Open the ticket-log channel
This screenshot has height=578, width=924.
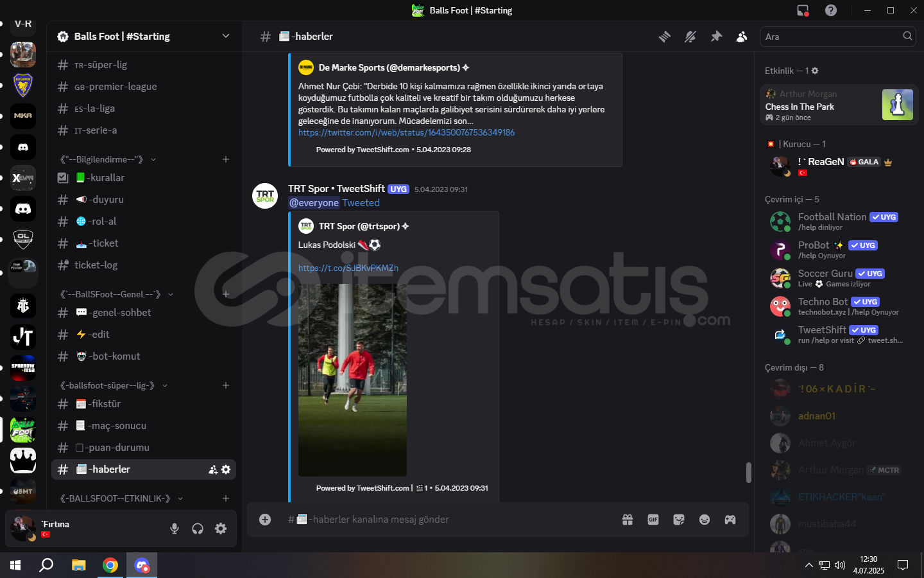144,265
